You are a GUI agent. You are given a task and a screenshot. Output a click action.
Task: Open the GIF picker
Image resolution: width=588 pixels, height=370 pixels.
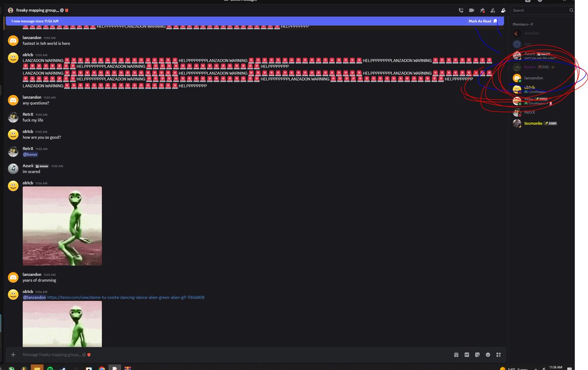466,354
